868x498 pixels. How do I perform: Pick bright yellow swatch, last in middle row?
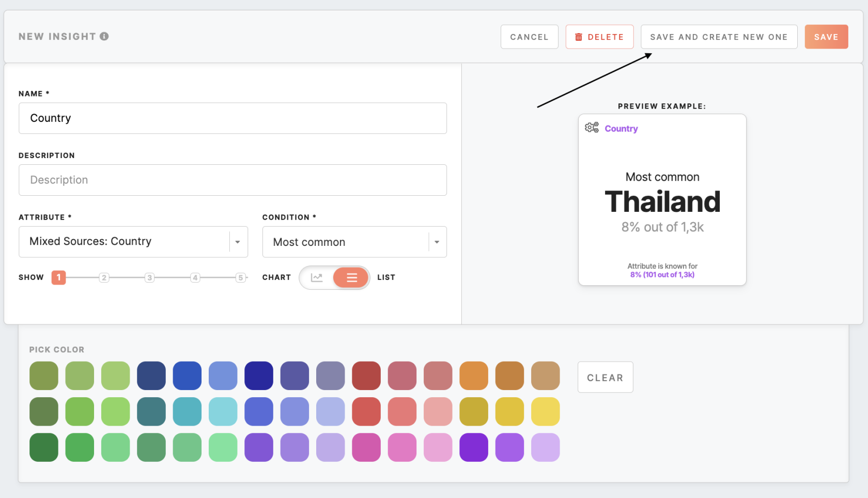546,412
